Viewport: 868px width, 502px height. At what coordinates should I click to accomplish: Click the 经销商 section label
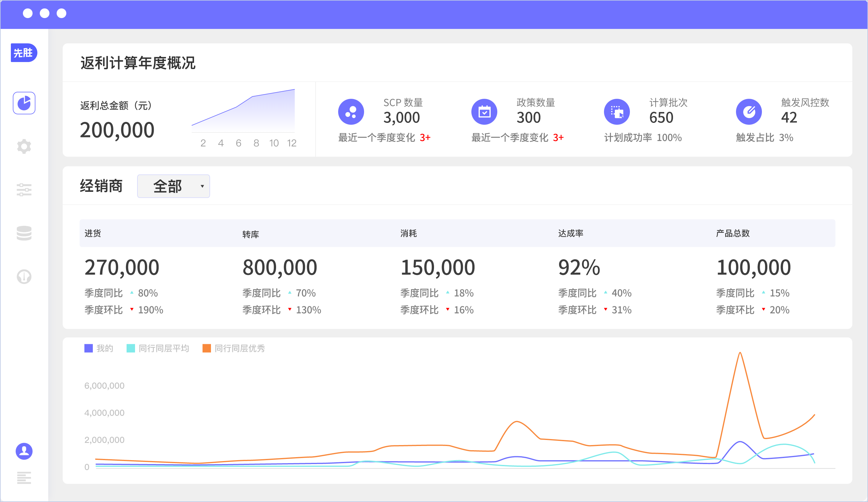101,186
